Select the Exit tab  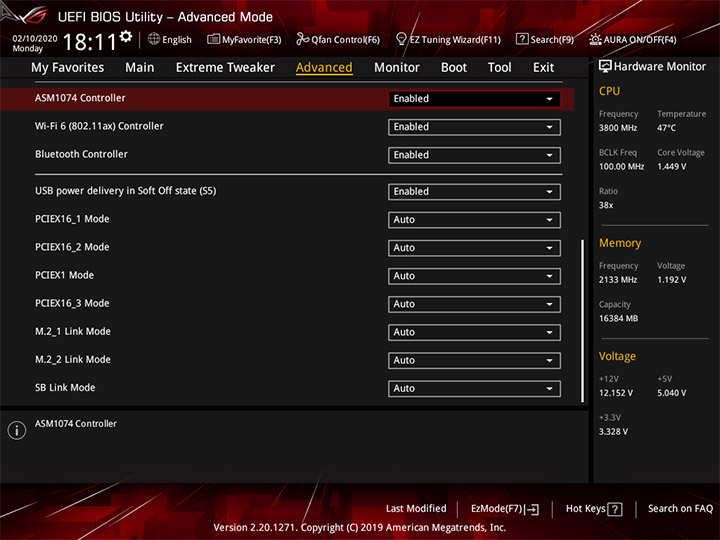(543, 68)
